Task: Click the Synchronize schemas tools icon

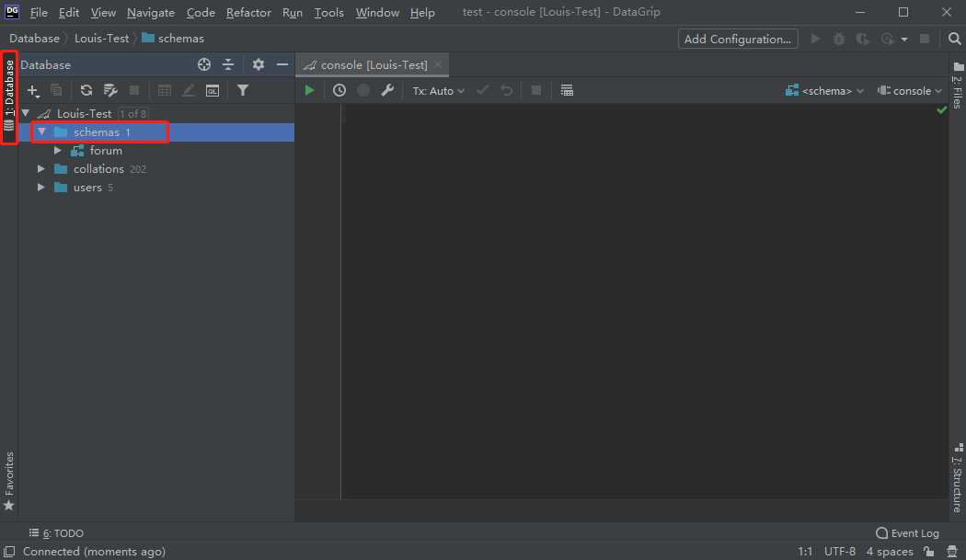Action: point(110,90)
